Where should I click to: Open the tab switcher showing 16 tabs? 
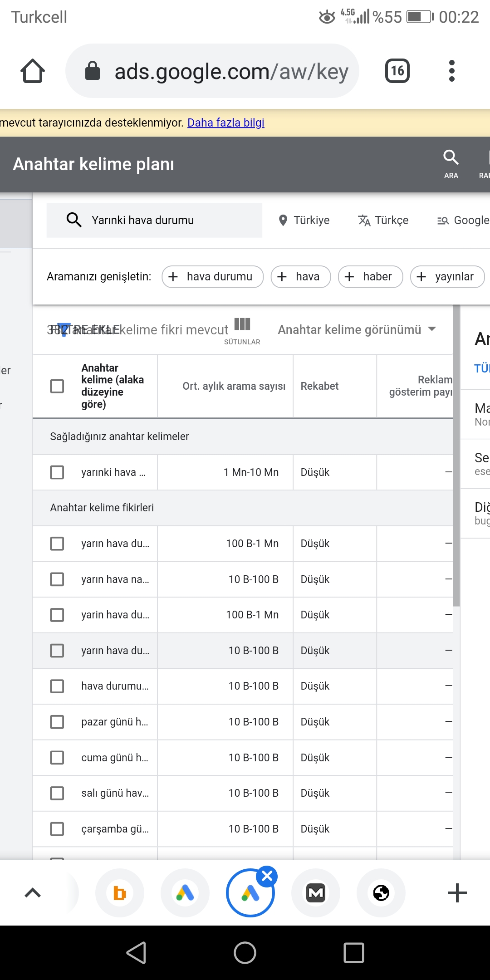tap(397, 71)
